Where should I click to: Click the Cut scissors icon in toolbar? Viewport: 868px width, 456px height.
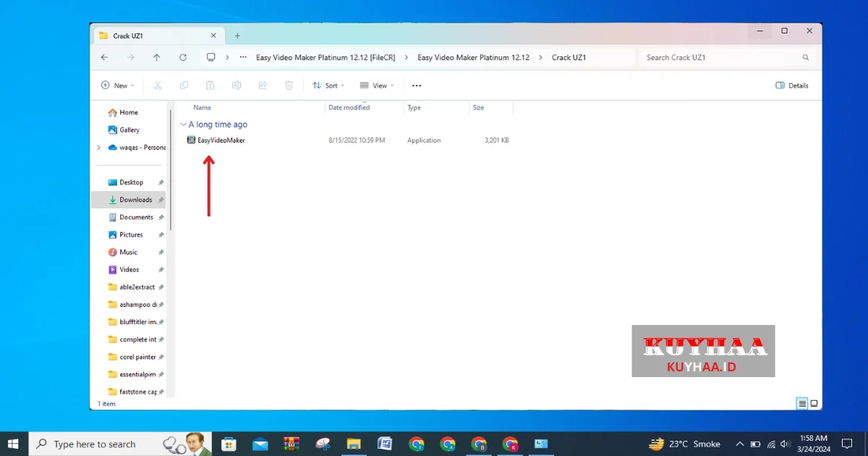[158, 85]
